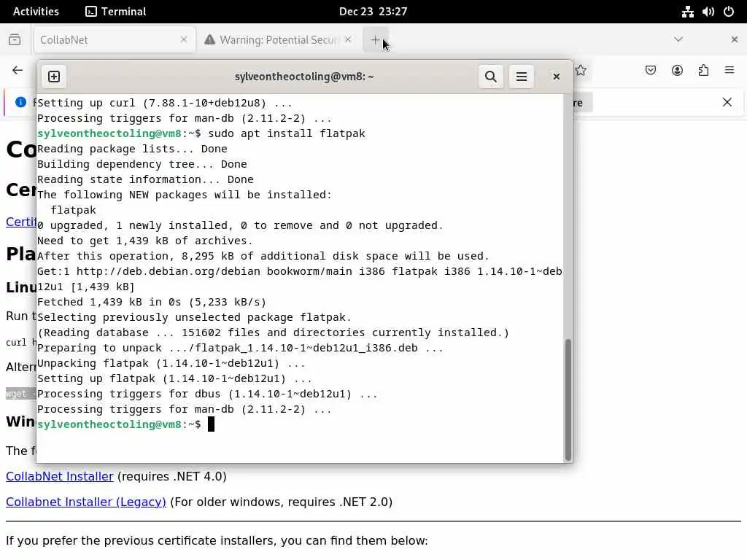Close the Firefox browser window
The height and width of the screenshot is (560, 747).
click(734, 39)
